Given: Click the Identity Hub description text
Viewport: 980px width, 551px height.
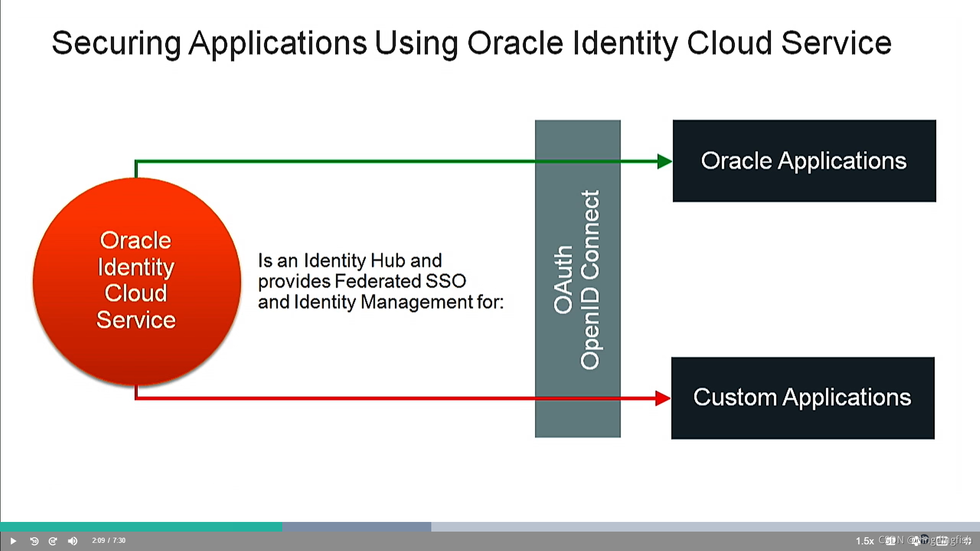Looking at the screenshot, I should click(x=380, y=281).
